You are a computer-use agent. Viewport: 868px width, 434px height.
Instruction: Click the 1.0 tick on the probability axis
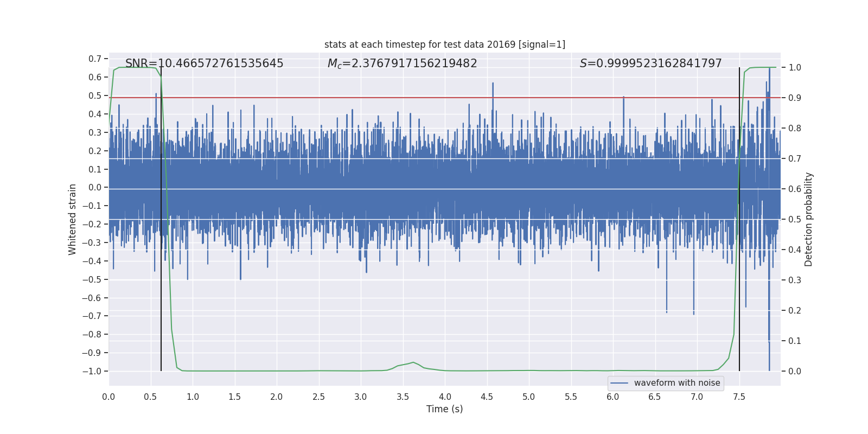click(795, 68)
